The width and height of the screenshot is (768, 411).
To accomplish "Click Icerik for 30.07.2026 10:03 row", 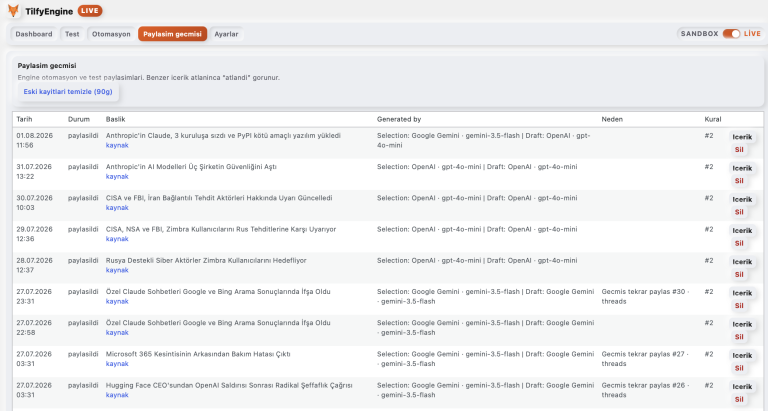I will (742, 200).
